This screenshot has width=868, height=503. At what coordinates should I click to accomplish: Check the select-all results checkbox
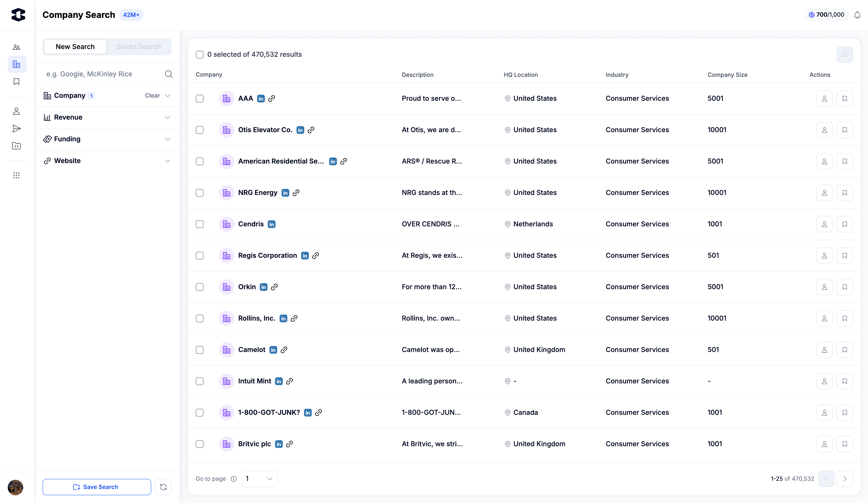[199, 54]
